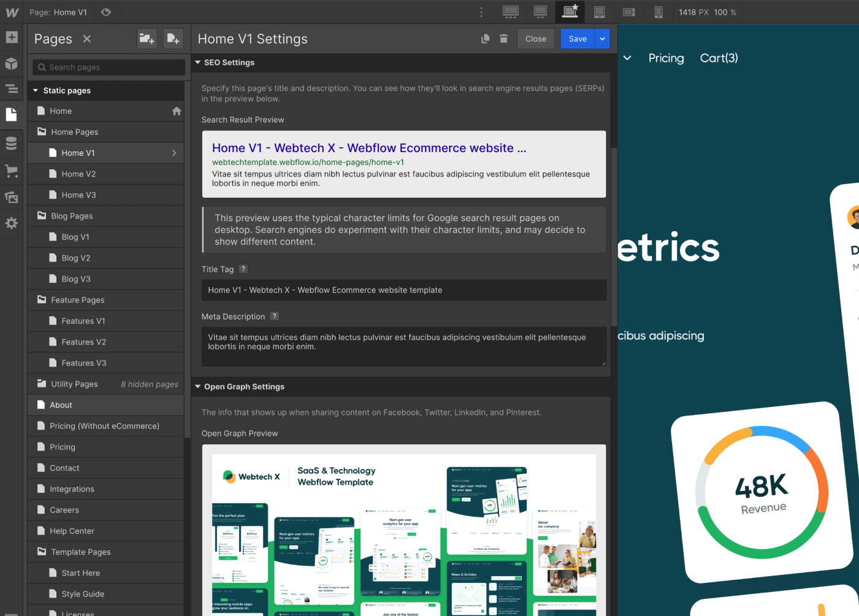Screen dimensions: 859x616
Task: Switch to large desktop breakpoint
Action: [510, 12]
